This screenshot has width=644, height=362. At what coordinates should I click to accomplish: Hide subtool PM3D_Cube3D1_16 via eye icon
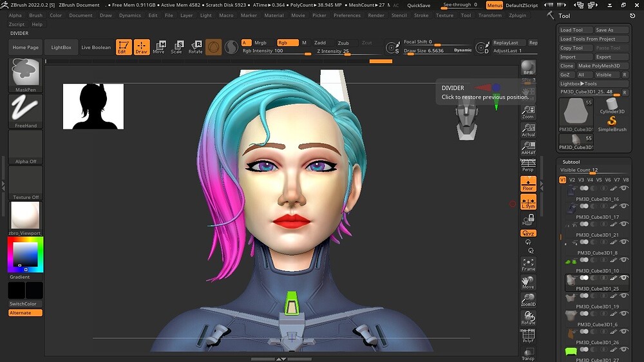tap(624, 188)
